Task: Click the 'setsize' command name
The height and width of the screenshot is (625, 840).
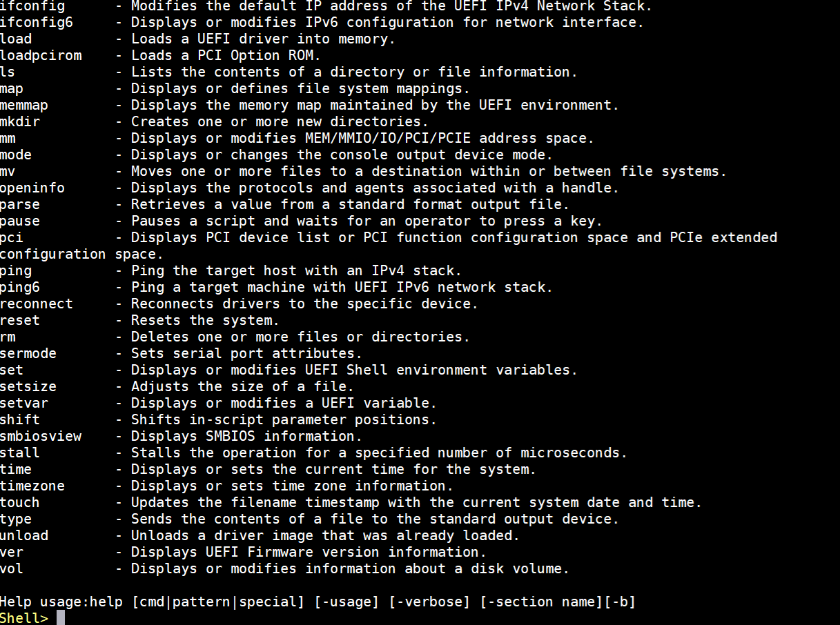Action: (28, 386)
